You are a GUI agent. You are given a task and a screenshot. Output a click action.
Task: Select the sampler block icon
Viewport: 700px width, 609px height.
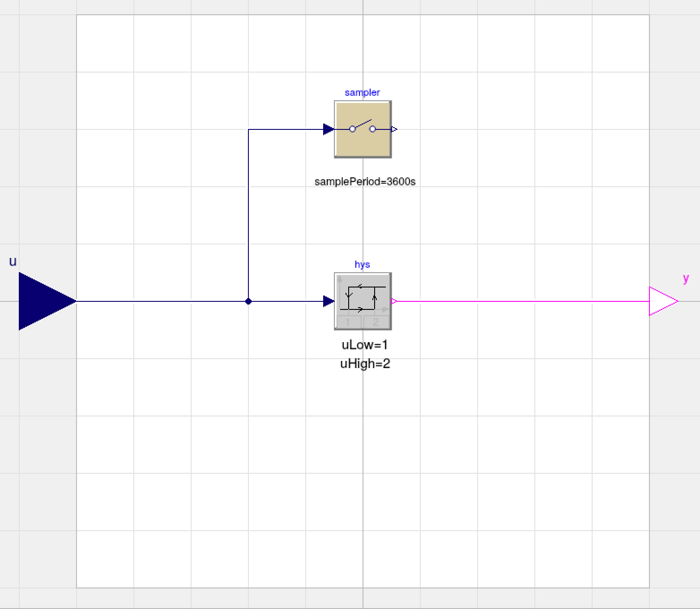tap(363, 129)
